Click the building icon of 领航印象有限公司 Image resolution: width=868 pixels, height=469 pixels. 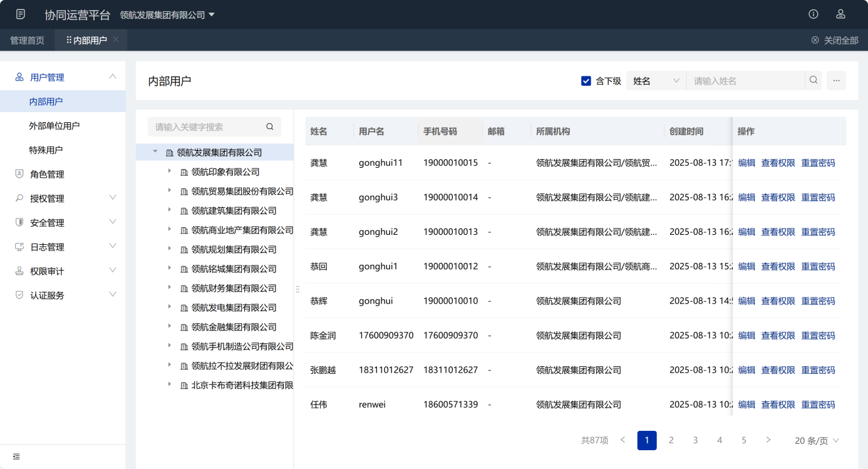184,172
